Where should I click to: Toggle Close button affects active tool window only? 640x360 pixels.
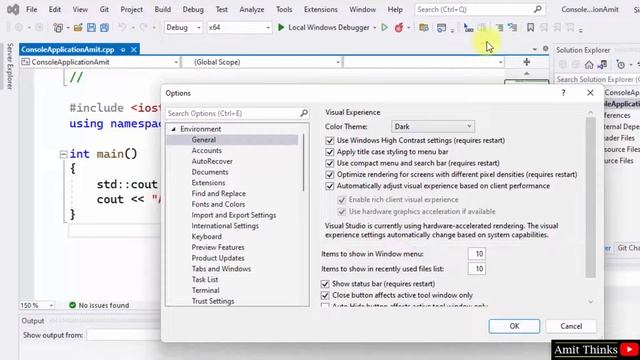coord(325,295)
